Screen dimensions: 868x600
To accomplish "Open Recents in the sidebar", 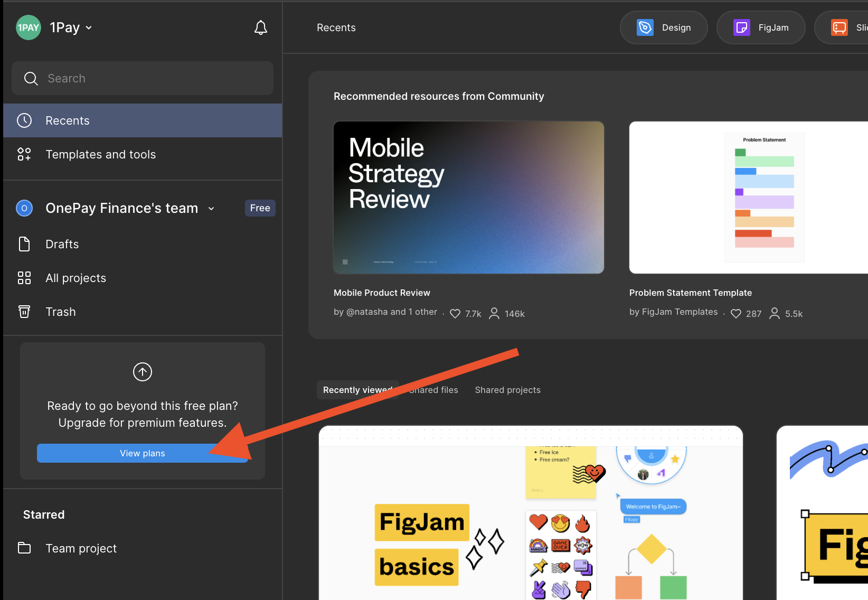I will point(143,120).
